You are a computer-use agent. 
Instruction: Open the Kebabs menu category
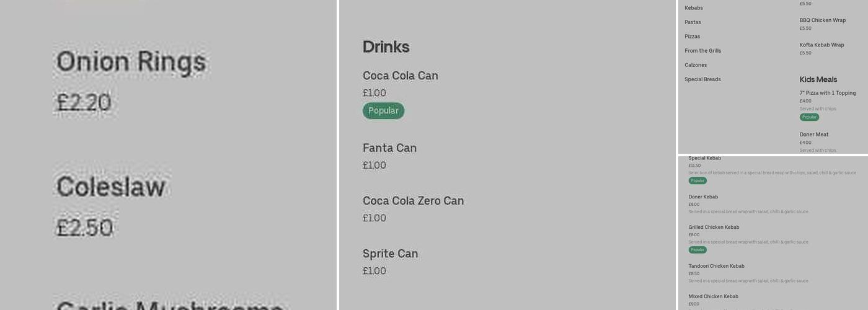(x=693, y=8)
